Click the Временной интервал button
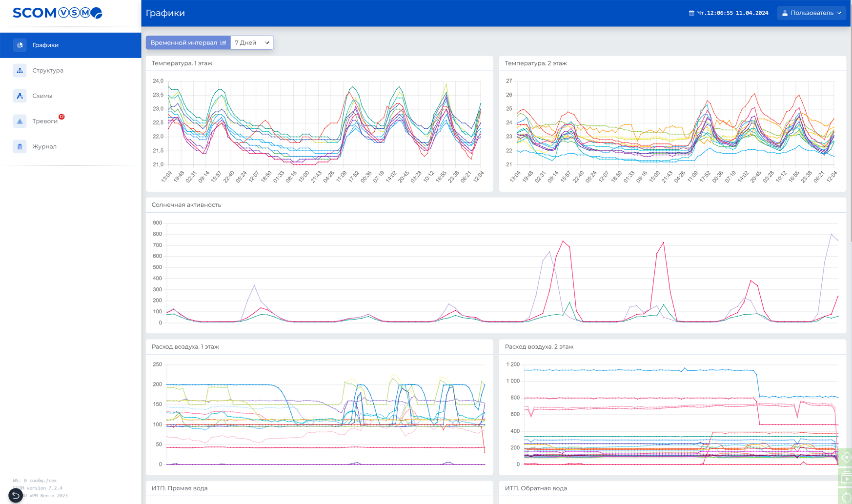 click(188, 42)
